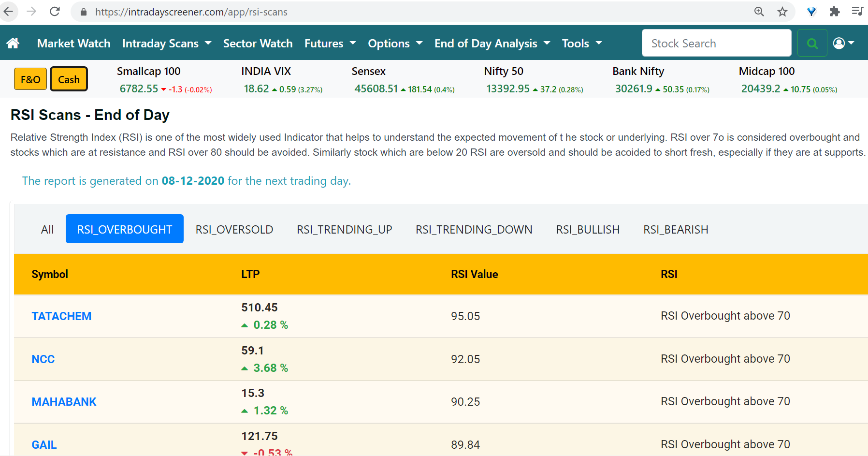Image resolution: width=868 pixels, height=456 pixels.
Task: Click the Symbol column header
Action: click(50, 274)
